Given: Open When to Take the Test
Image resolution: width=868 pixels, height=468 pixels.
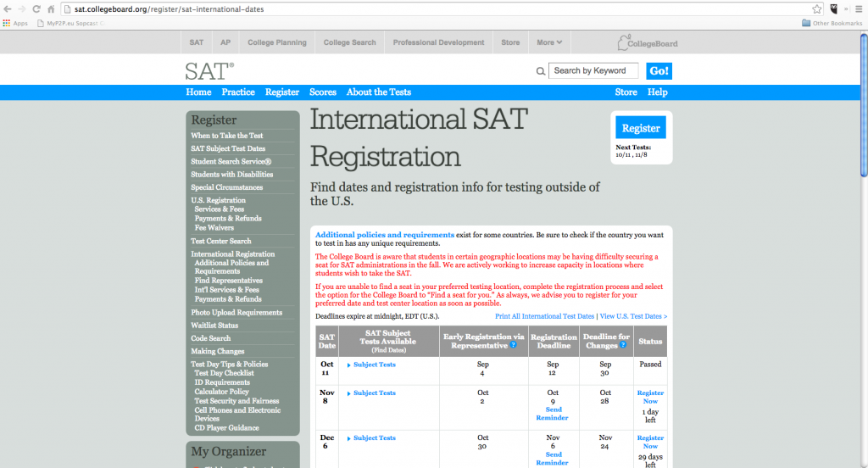Looking at the screenshot, I should pos(227,136).
